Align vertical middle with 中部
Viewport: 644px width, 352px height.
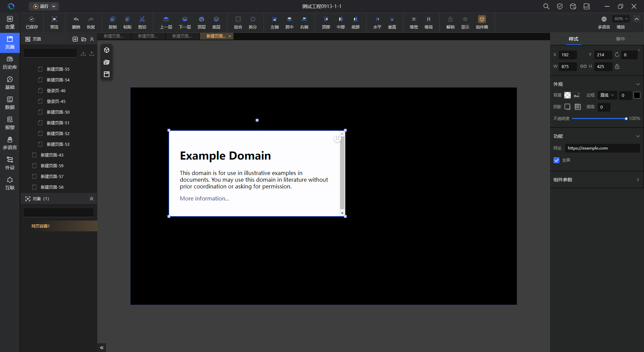(341, 22)
